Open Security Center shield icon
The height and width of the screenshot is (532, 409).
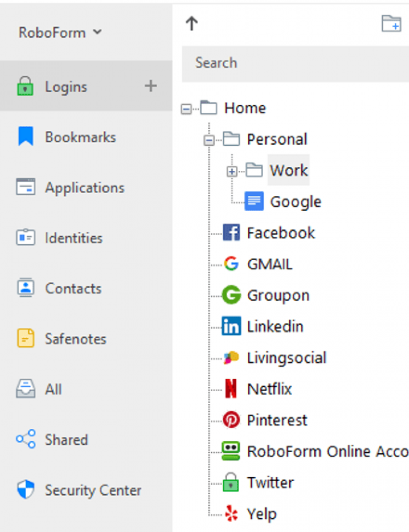point(26,489)
